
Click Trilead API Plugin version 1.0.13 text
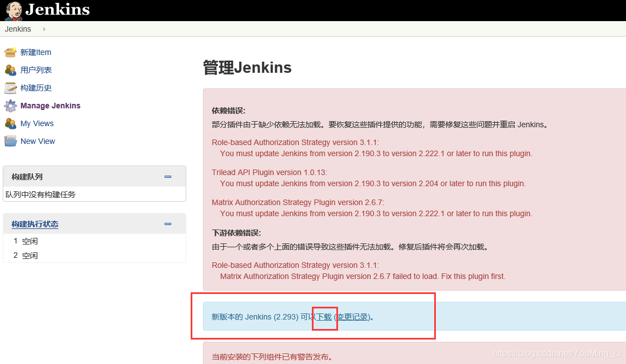click(269, 172)
